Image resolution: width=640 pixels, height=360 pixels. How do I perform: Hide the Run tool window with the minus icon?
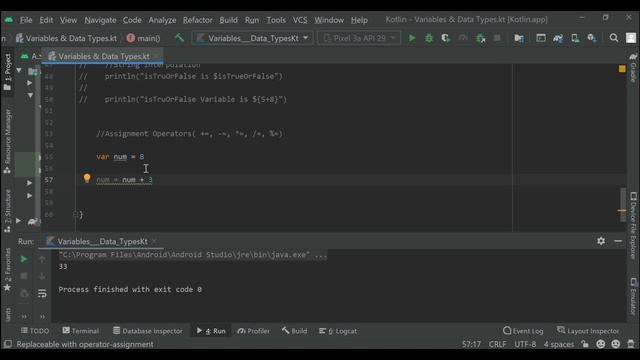(618, 241)
